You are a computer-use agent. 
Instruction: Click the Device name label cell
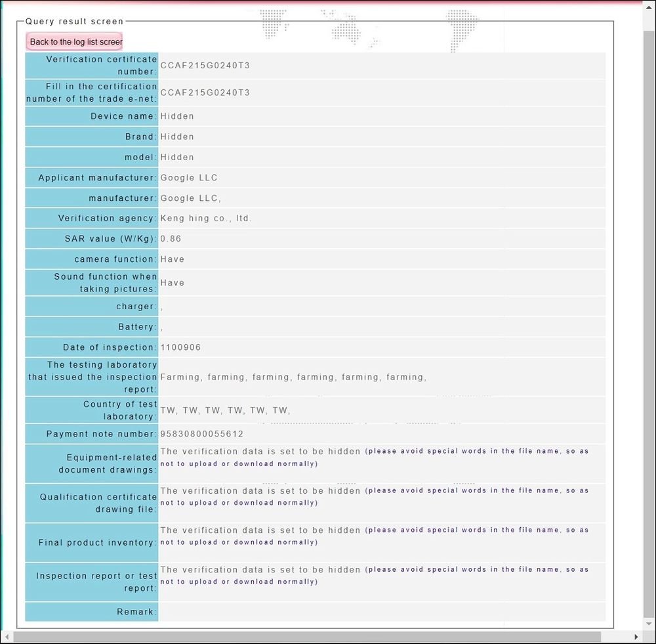(x=92, y=116)
